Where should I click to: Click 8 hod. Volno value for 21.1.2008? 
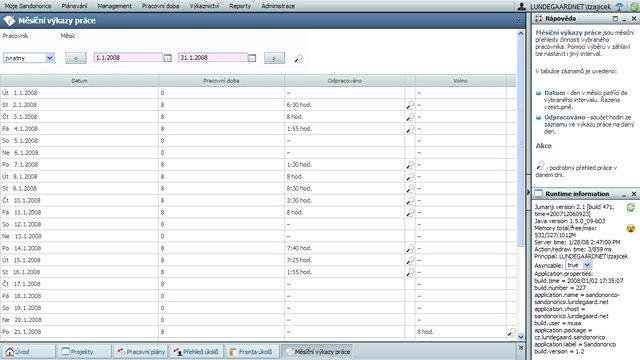click(425, 332)
